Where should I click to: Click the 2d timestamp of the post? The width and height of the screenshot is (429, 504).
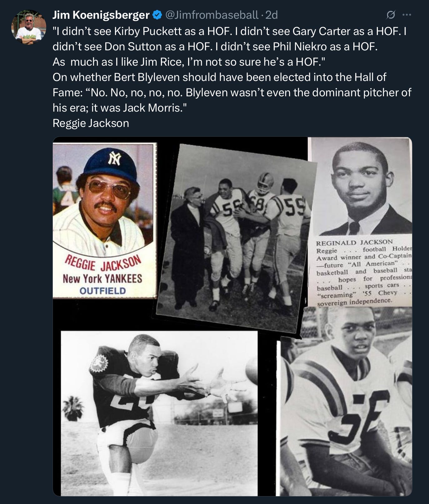pos(271,15)
